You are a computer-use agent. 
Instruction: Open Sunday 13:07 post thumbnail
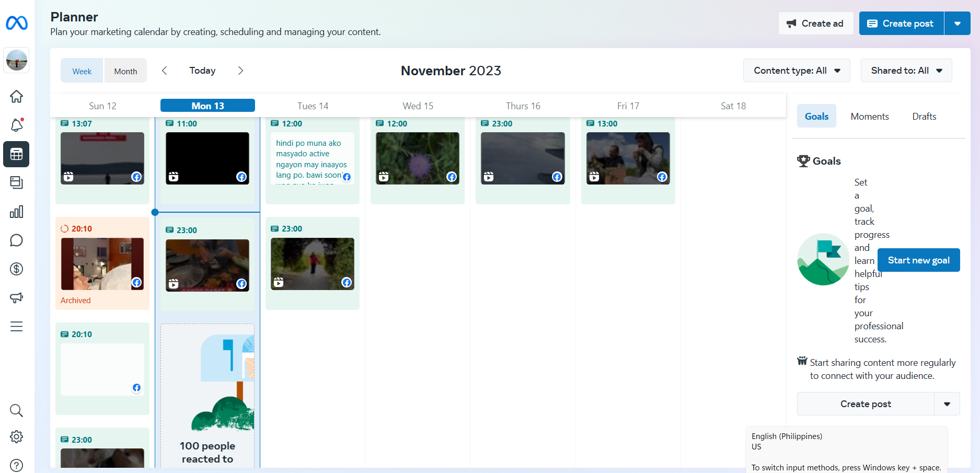(102, 158)
